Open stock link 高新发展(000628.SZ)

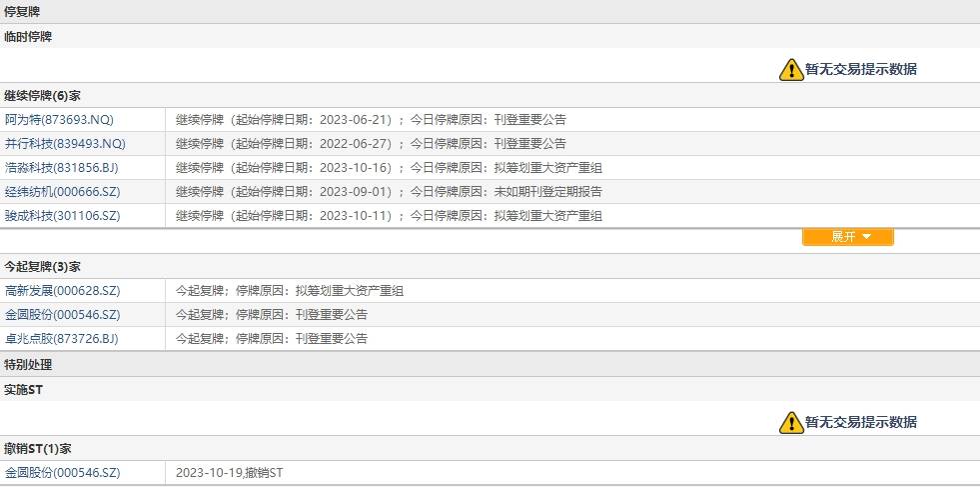coord(63,290)
